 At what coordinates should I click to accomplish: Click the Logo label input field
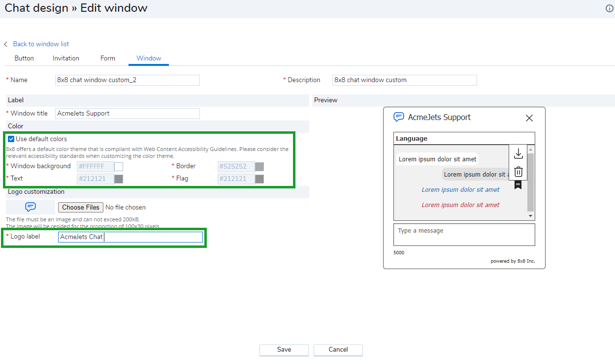[x=130, y=237]
